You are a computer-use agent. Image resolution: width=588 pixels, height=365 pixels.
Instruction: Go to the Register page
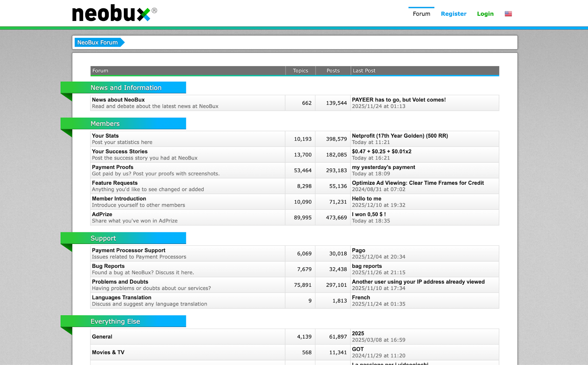click(x=453, y=14)
